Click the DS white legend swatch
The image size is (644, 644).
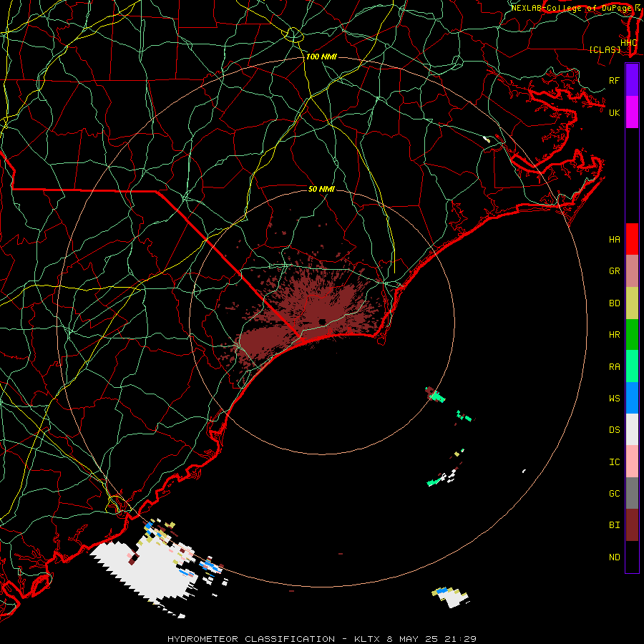tap(632, 429)
